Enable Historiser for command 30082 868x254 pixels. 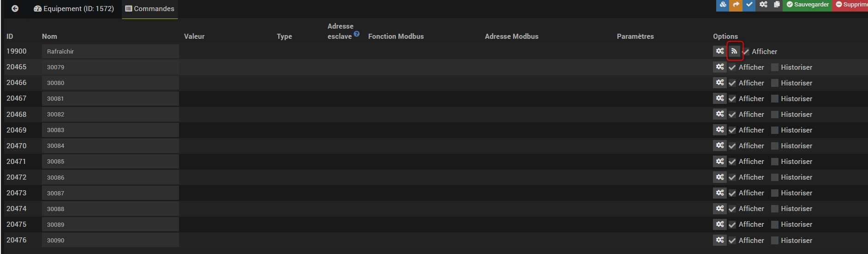pos(775,115)
